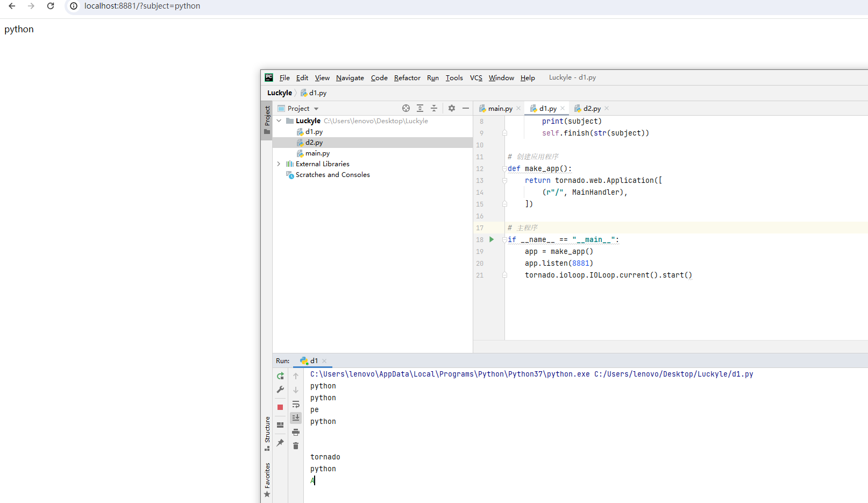868x503 pixels.
Task: Toggle pin tab in Run panel
Action: coord(280,443)
